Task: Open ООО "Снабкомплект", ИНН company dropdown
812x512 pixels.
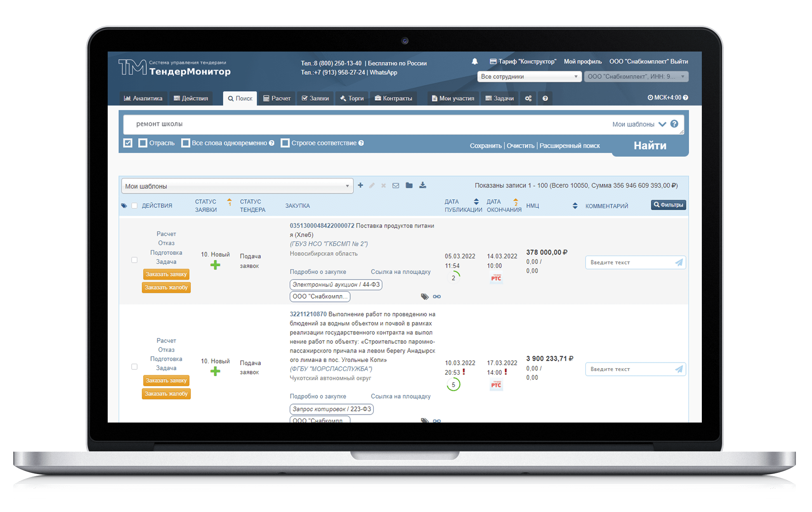Action: coord(636,77)
